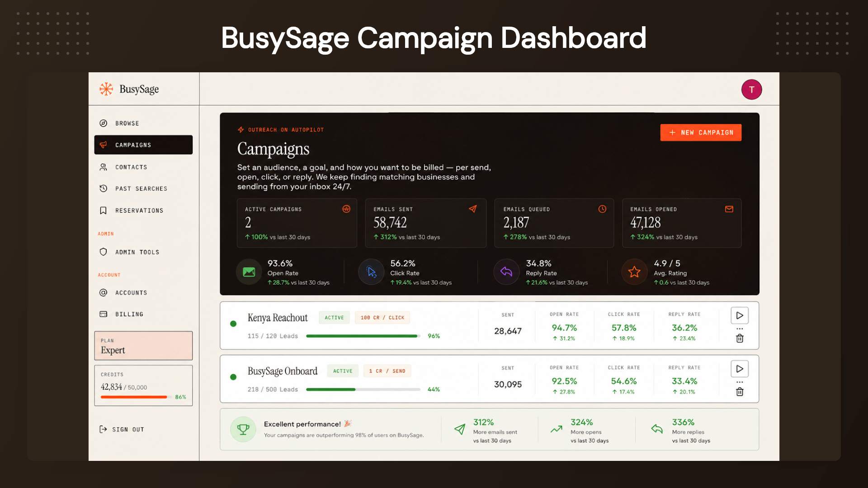The image size is (868, 488).
Task: Click the purple Reply Rate arrow icon
Action: tap(506, 272)
